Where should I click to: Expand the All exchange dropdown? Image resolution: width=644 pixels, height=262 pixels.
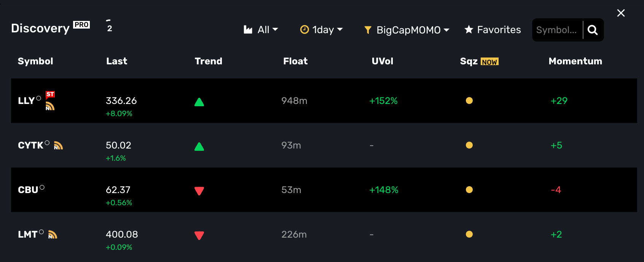tap(261, 30)
